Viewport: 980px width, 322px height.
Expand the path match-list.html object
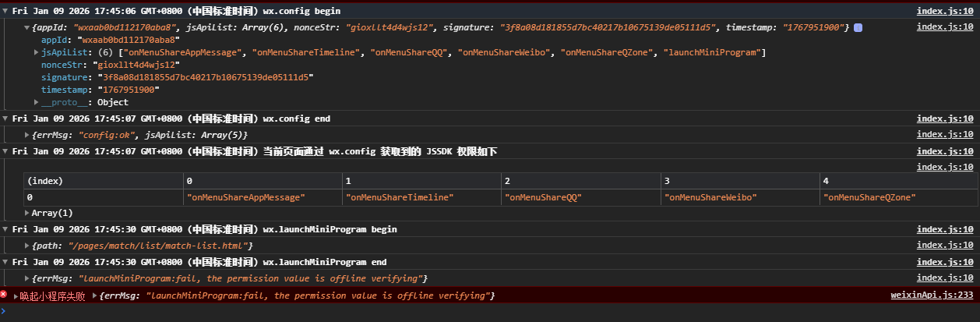point(26,246)
